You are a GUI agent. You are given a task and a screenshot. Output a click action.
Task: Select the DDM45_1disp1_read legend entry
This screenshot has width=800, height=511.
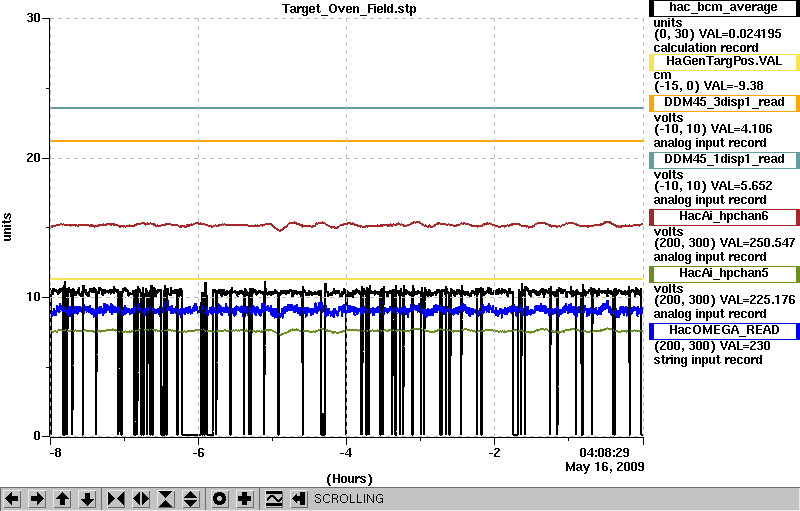[724, 160]
